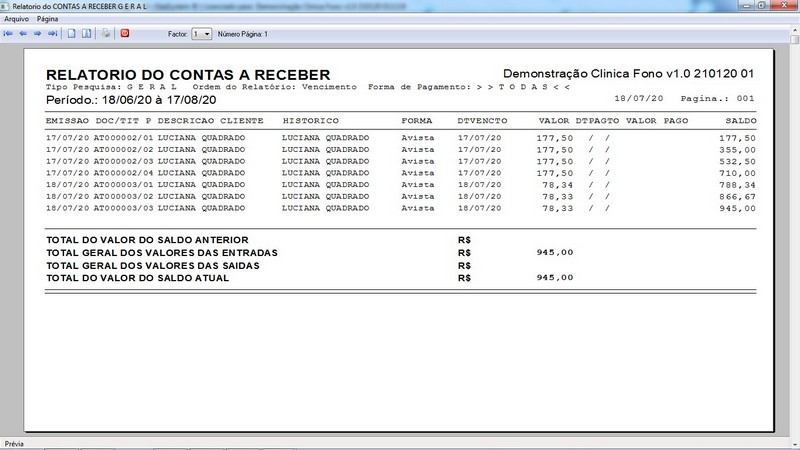Select two-page view icon

tap(87, 34)
